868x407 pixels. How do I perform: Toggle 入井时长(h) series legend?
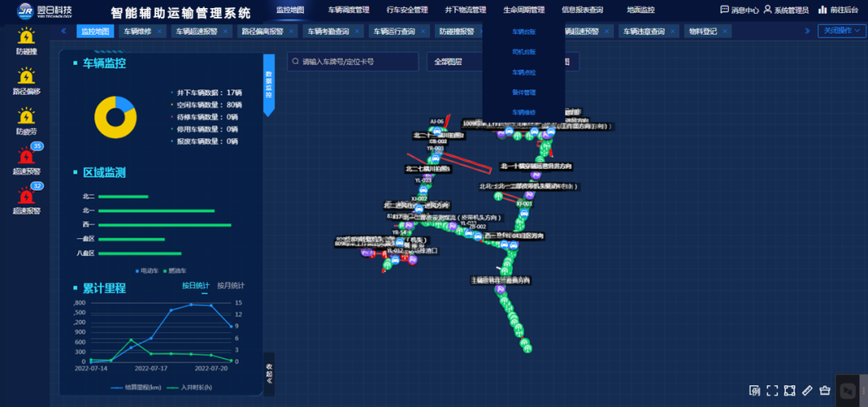pyautogui.click(x=189, y=388)
